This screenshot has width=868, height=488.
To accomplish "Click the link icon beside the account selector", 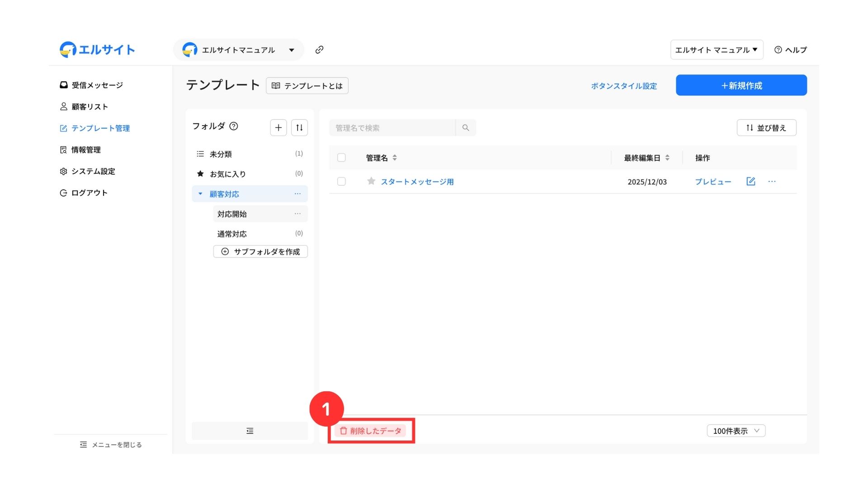I will (x=319, y=50).
